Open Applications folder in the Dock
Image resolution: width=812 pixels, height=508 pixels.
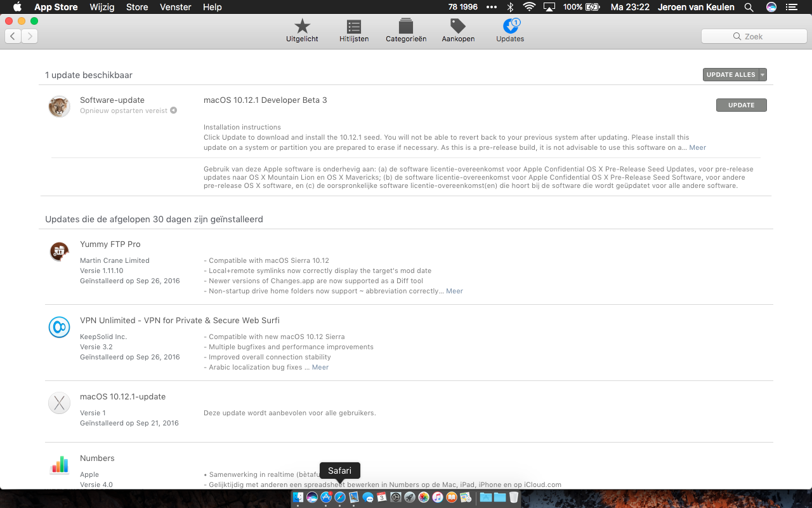(486, 497)
